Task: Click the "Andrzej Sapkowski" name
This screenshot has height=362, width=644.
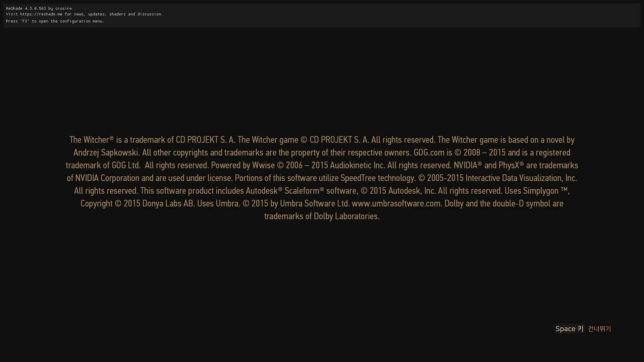Action: 106,153
